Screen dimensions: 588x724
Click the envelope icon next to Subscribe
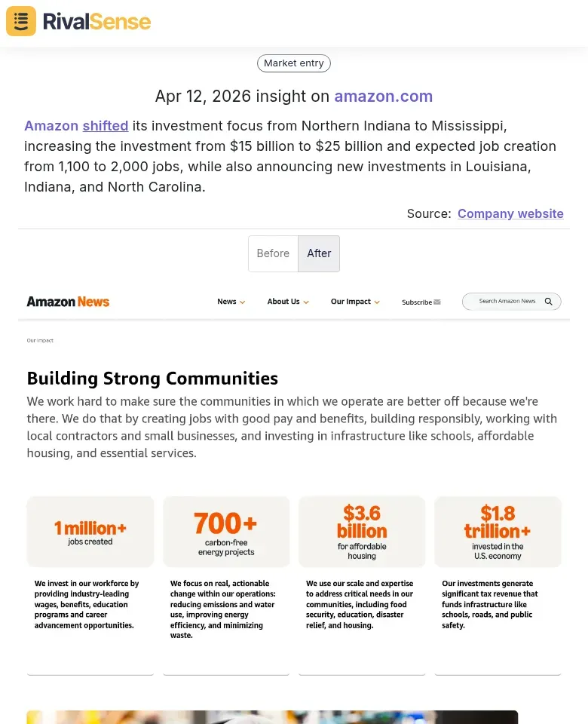click(x=437, y=302)
